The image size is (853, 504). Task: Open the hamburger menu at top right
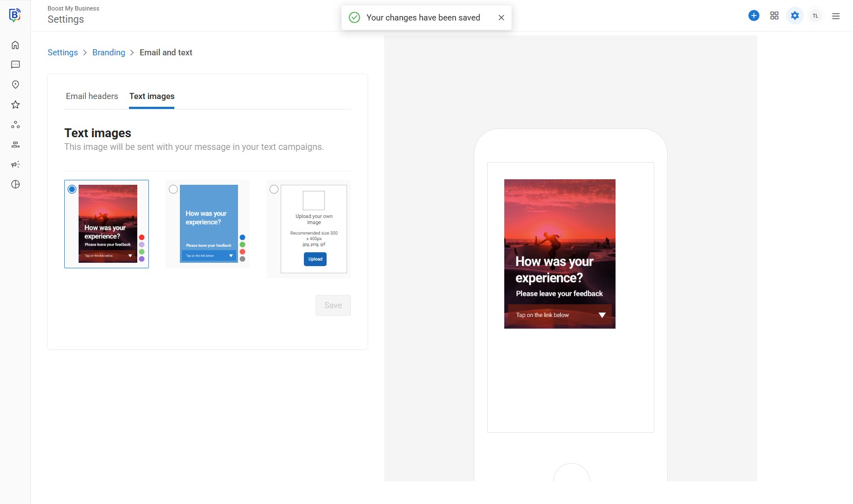[835, 16]
